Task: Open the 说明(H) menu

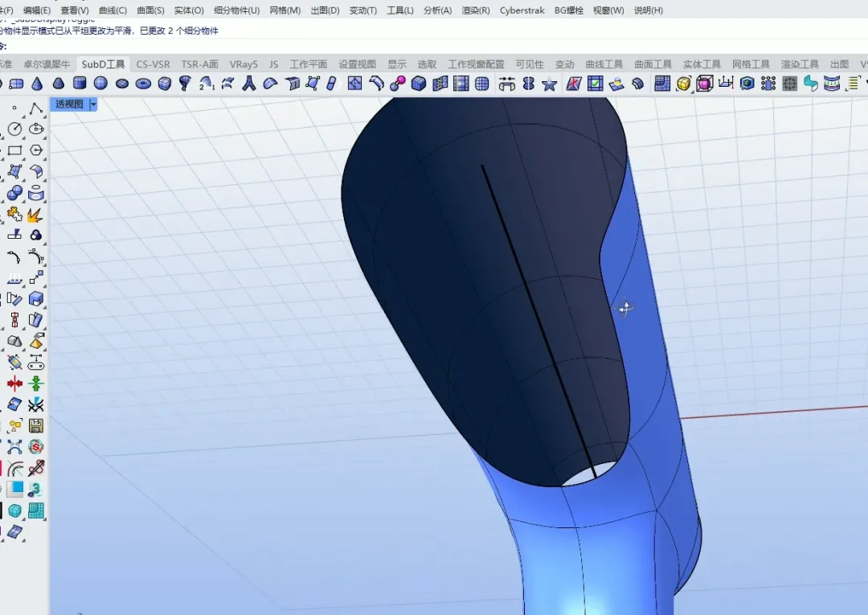Action: 648,10
